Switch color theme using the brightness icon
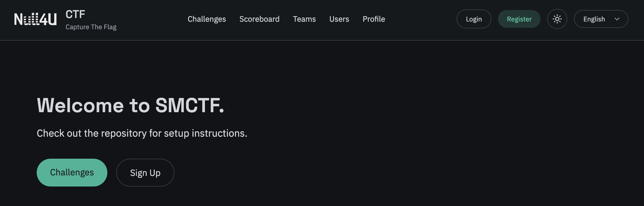Image resolution: width=644 pixels, height=206 pixels. (x=557, y=19)
